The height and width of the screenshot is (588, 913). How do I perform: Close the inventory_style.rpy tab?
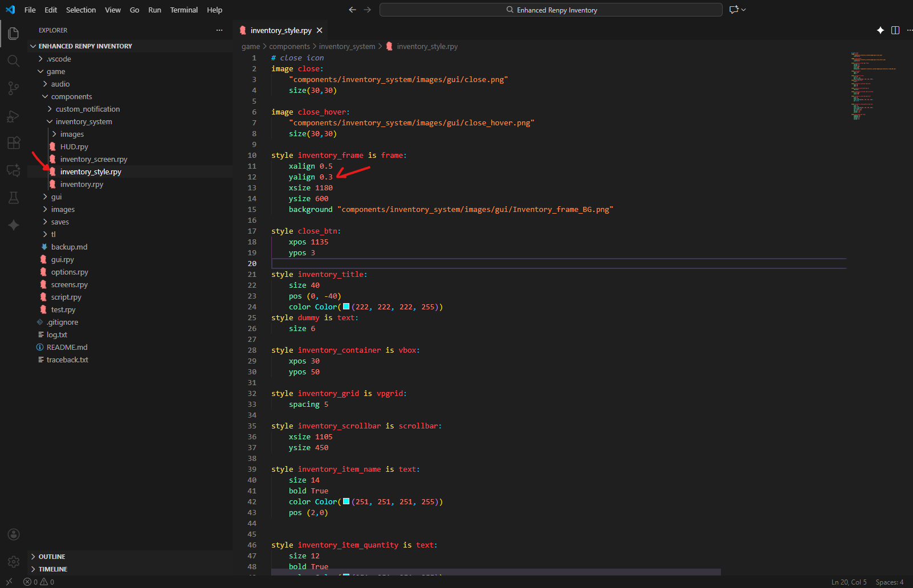click(320, 30)
